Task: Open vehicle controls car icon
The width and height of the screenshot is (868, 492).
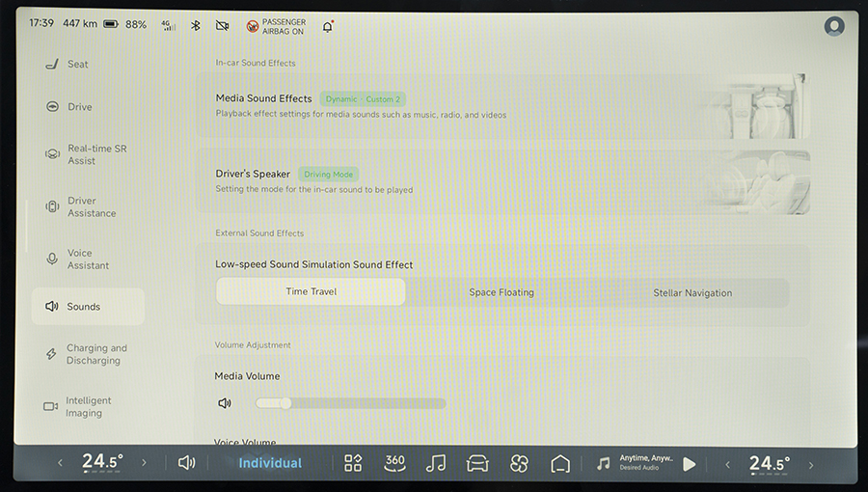Action: point(477,463)
